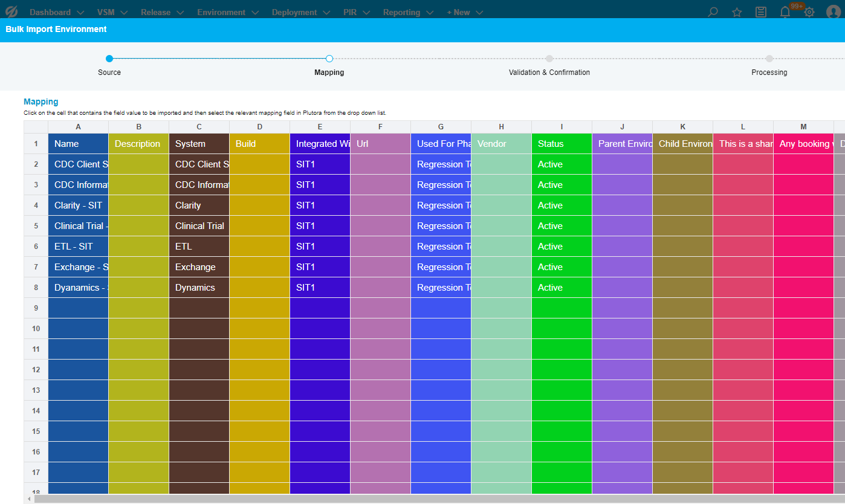Click the green Active cell in row 4
This screenshot has height=504, width=845.
pyautogui.click(x=562, y=205)
